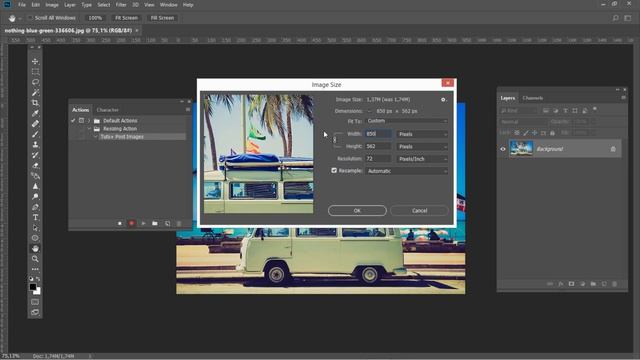
Task: Open the Window menu
Action: 168,5
